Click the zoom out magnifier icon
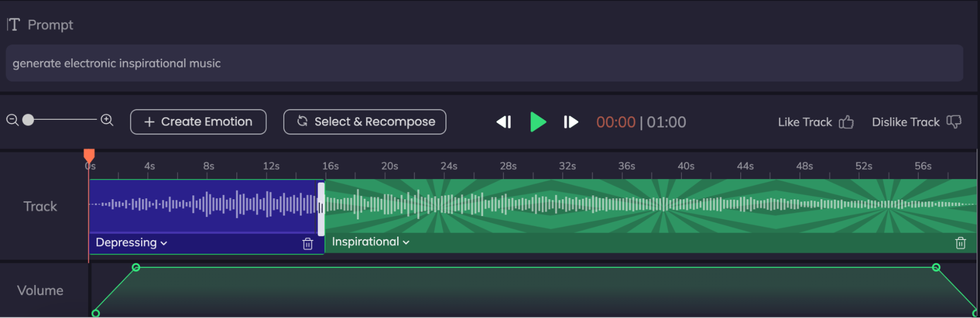Image resolution: width=980 pixels, height=318 pixels. [12, 120]
